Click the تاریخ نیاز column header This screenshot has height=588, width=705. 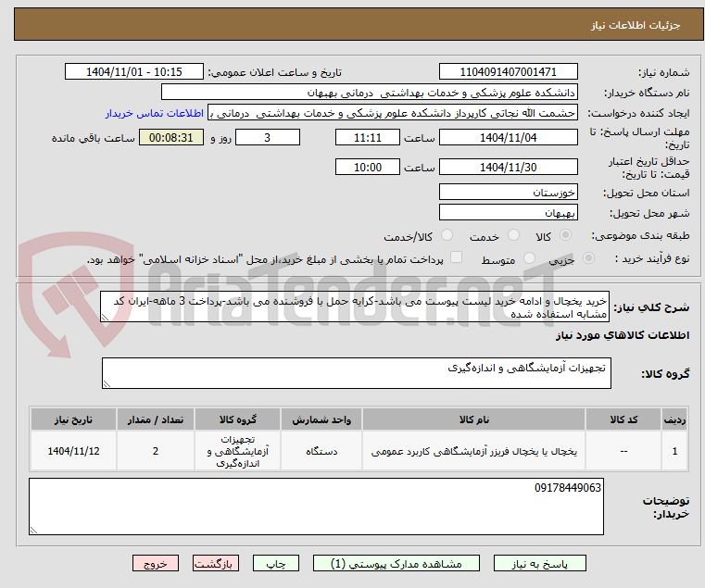(x=74, y=419)
